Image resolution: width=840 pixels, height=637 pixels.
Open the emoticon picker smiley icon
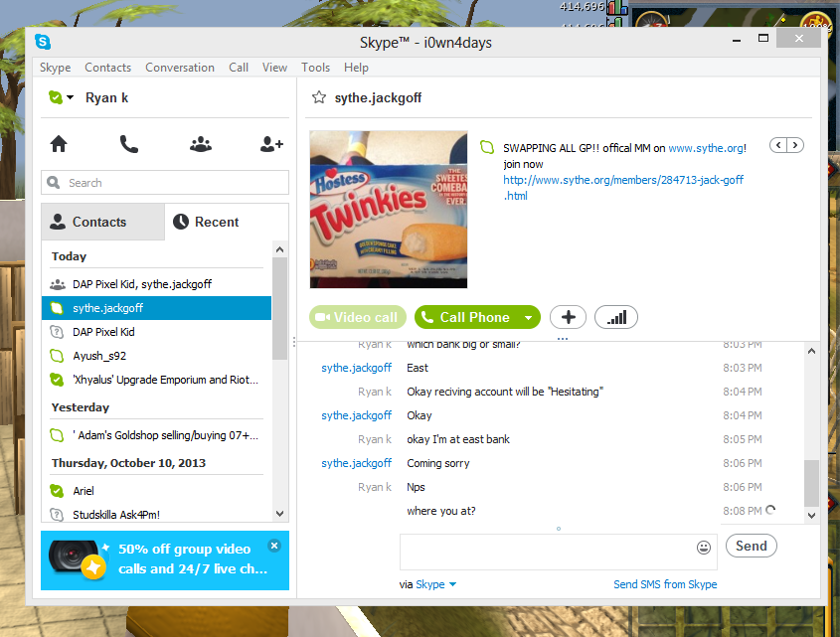704,547
